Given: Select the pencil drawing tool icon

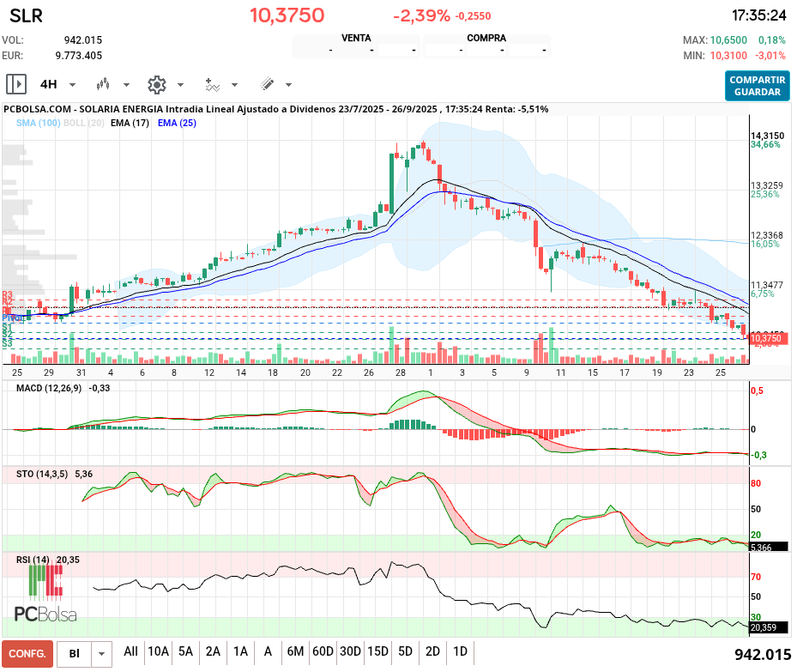Looking at the screenshot, I should tap(267, 84).
